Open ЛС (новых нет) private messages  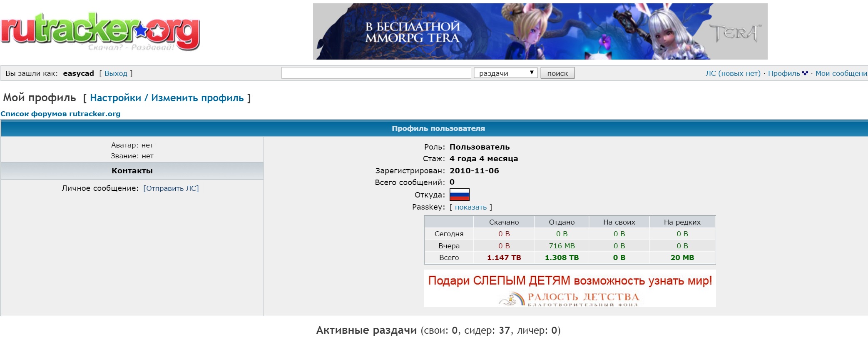[733, 73]
